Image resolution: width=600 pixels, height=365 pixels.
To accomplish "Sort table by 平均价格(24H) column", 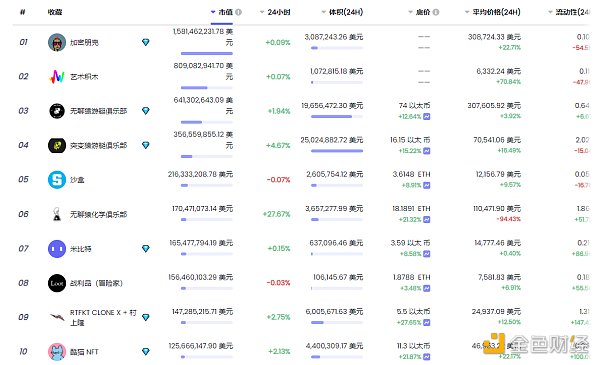I will (492, 12).
